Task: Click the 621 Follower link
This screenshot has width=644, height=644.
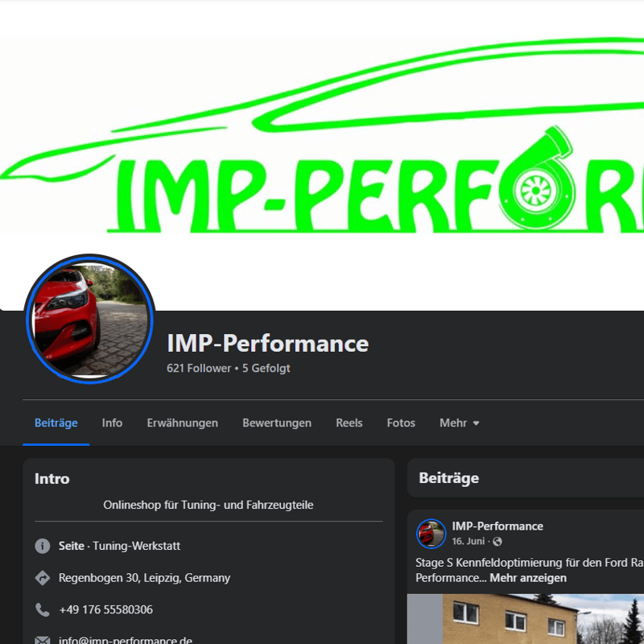Action: (199, 368)
